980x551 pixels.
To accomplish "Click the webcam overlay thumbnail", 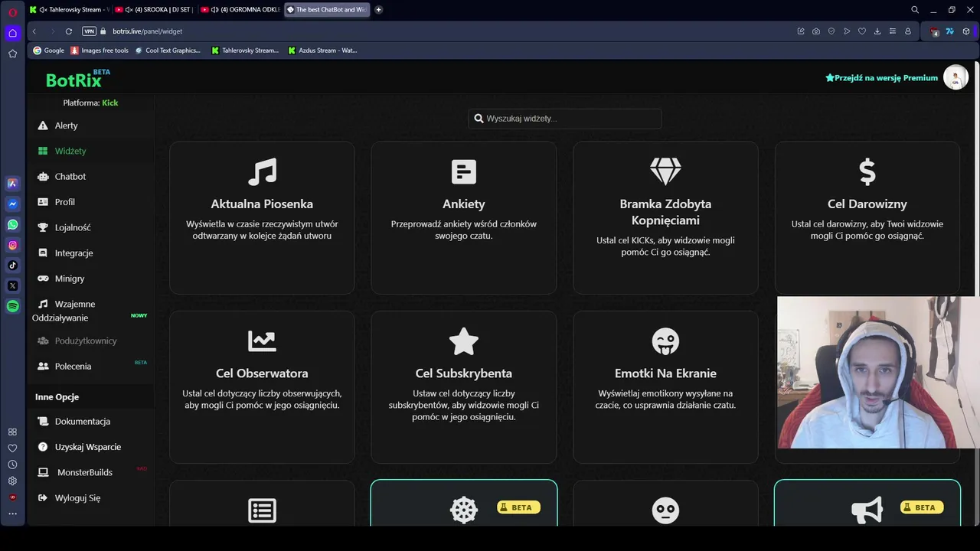I will click(x=878, y=373).
